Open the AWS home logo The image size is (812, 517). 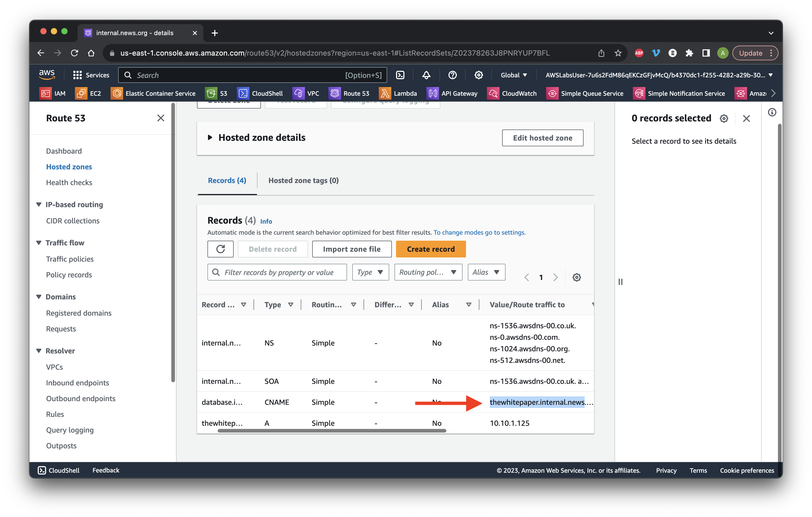(47, 74)
